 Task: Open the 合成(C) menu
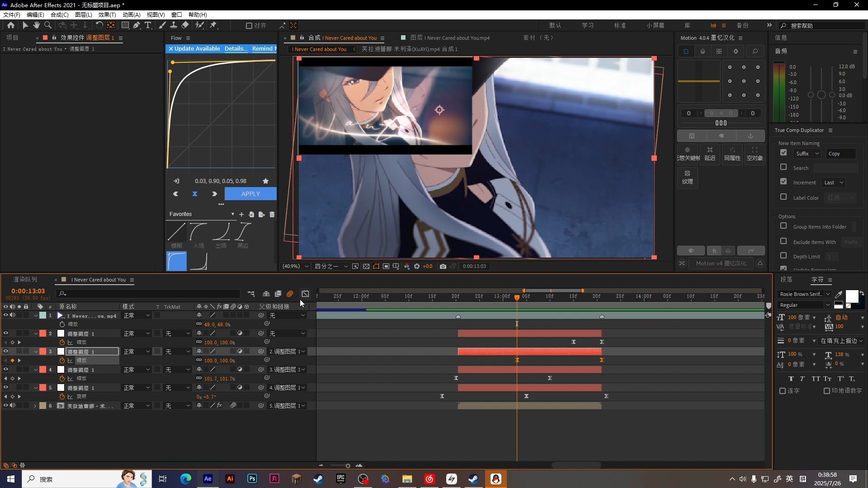60,15
